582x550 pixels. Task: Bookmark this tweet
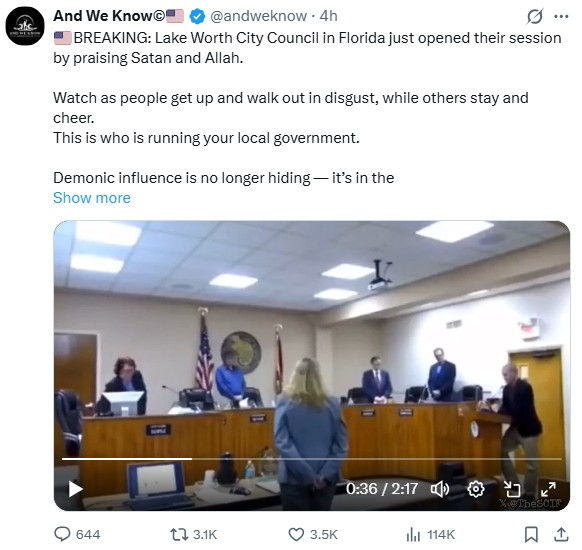(531, 535)
